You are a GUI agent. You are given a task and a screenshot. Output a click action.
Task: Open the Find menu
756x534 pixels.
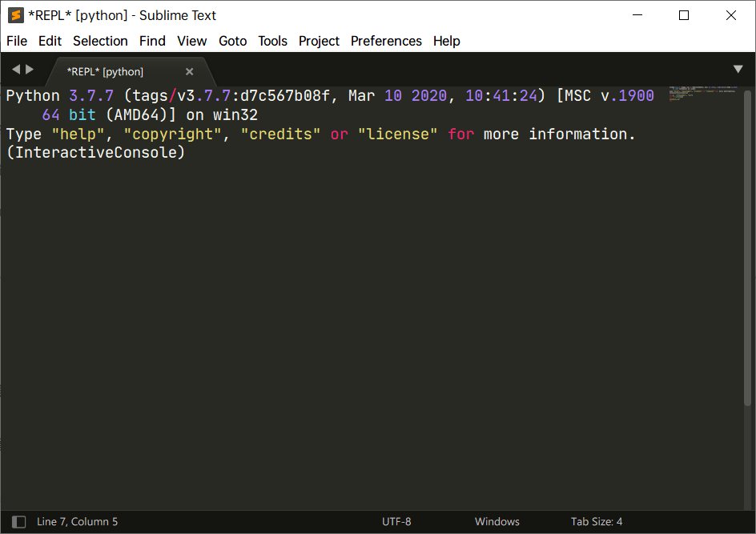coord(152,41)
